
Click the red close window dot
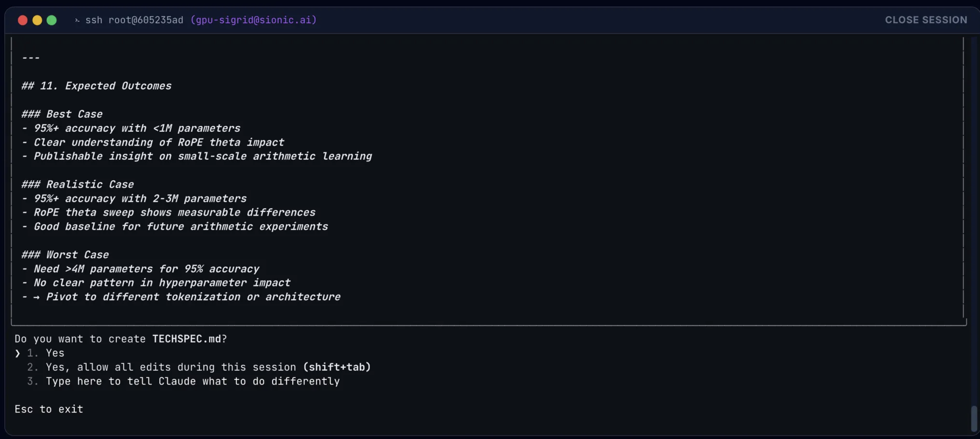click(23, 20)
